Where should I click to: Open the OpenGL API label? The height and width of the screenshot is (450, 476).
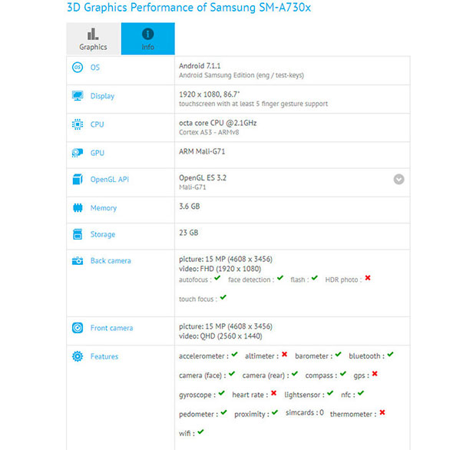pyautogui.click(x=110, y=180)
